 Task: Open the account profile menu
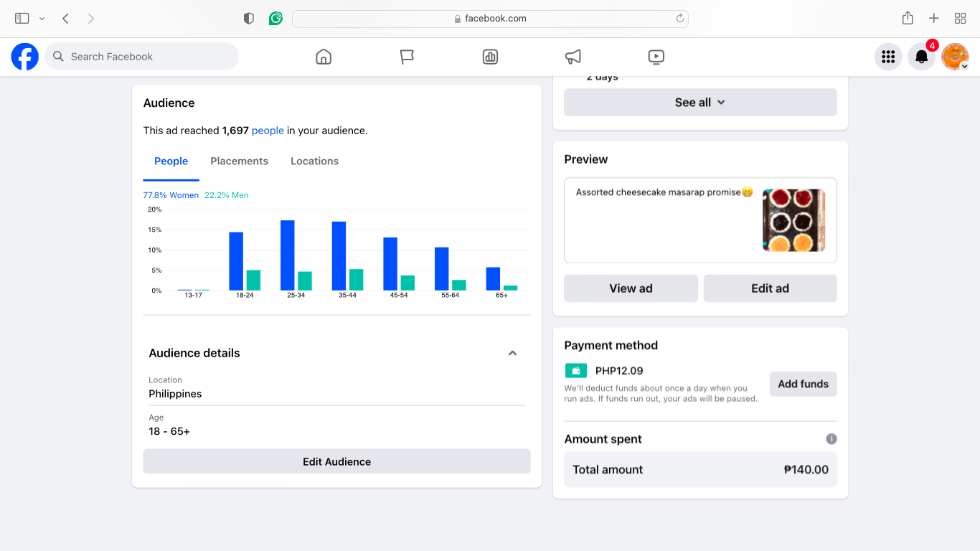[955, 57]
